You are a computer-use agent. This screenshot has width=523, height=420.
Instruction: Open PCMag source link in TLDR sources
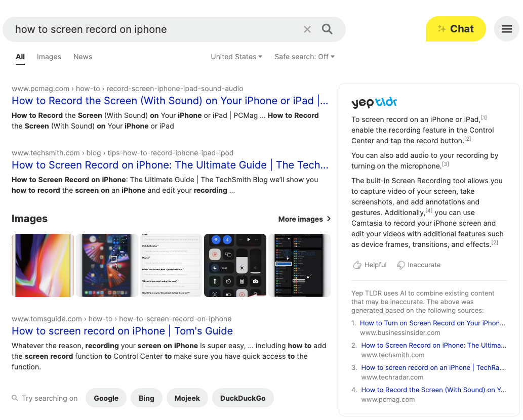coord(433,390)
